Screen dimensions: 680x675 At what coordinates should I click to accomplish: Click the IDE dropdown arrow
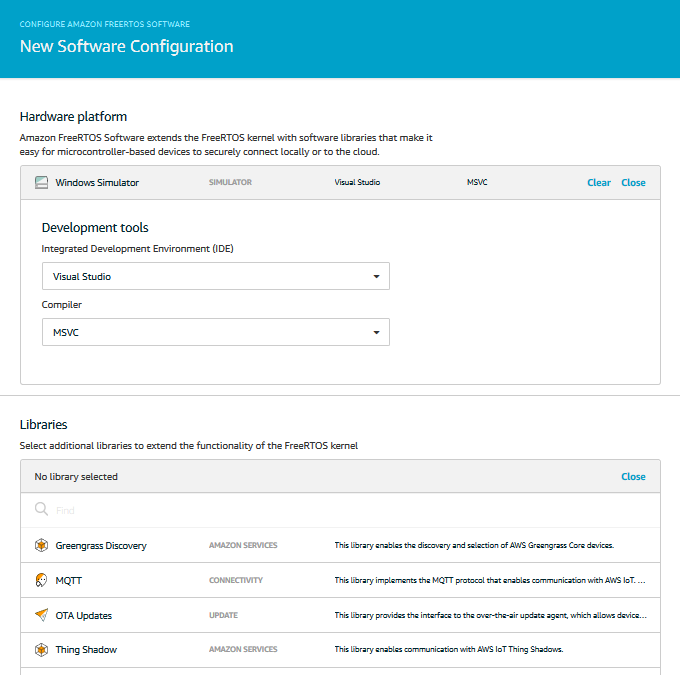click(376, 276)
